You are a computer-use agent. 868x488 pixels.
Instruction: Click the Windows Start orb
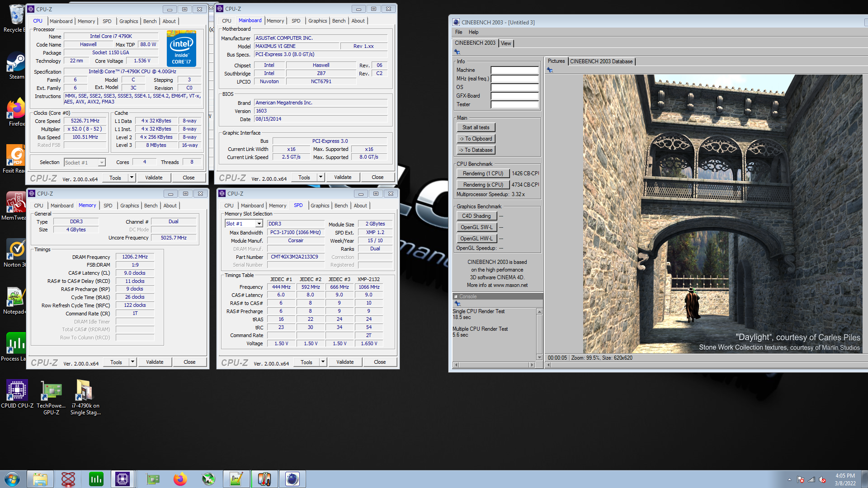tap(12, 479)
